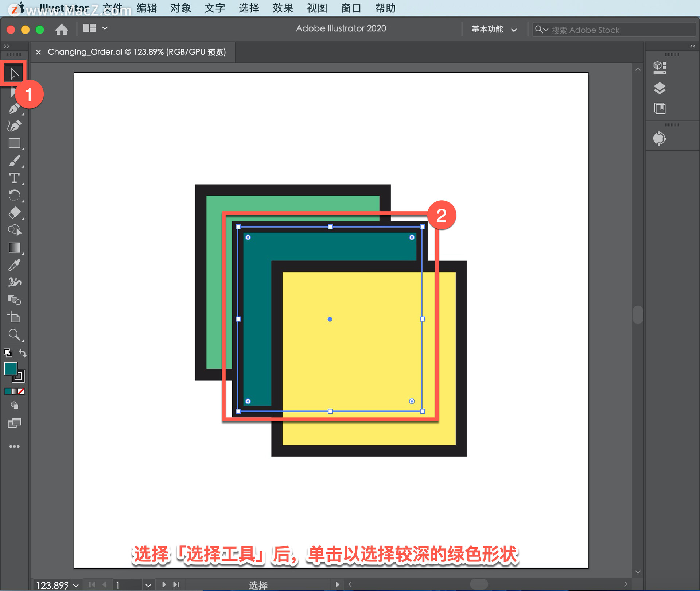Apply Gradient mode swatch
Viewport: 700px width, 591px height.
[14, 391]
